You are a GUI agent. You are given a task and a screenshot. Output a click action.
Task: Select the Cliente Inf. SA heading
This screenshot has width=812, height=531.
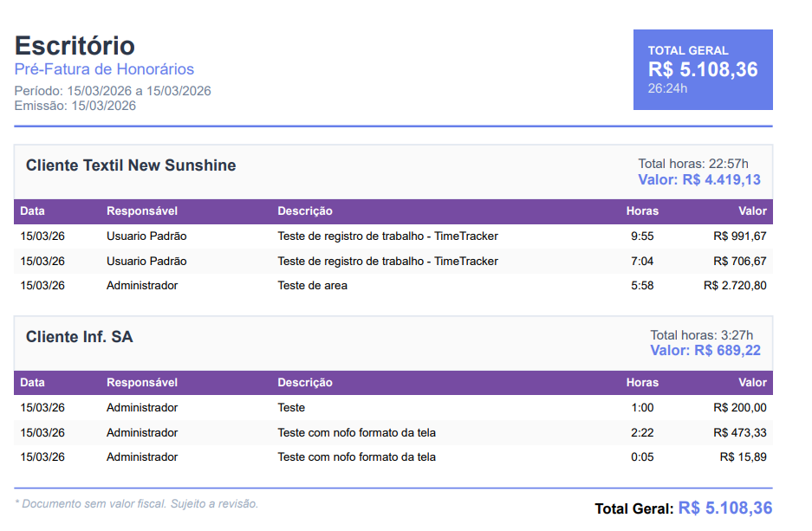80,337
